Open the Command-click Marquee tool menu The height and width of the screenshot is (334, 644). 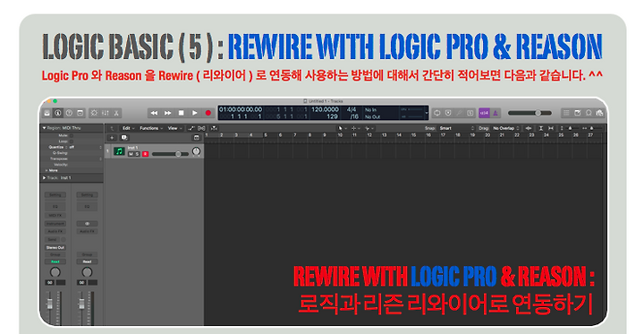(355, 128)
